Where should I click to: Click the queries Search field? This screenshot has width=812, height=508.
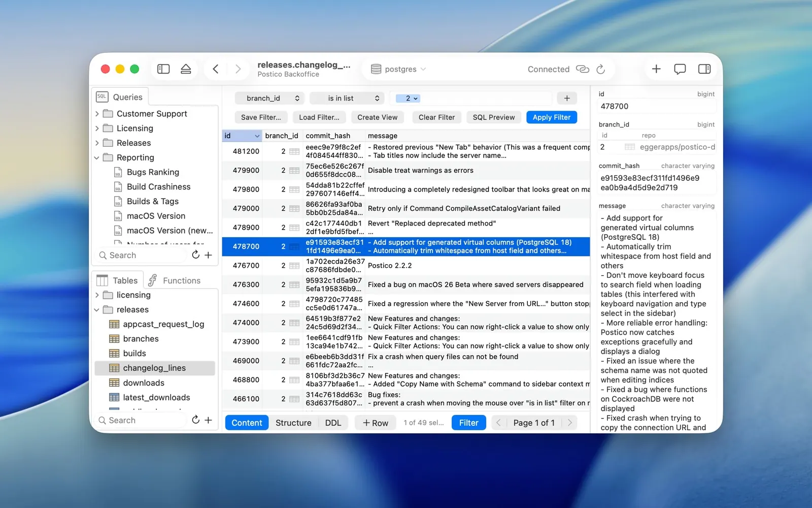tap(142, 255)
